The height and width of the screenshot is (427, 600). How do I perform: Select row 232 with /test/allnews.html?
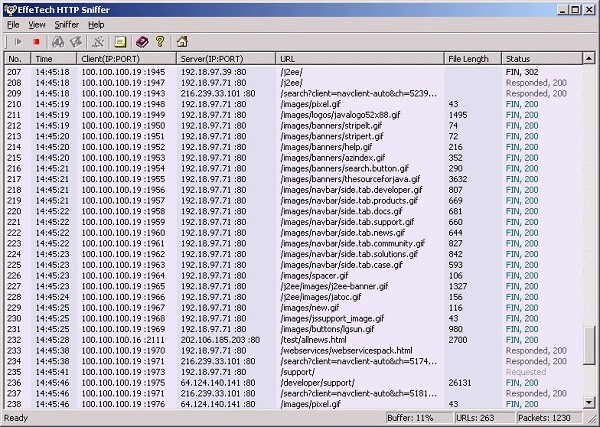coord(300,340)
